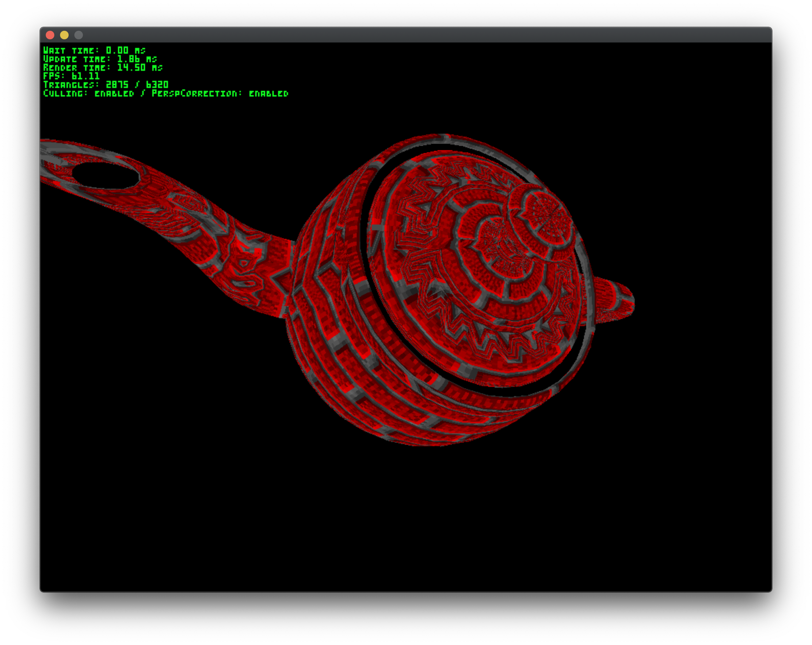Image resolution: width=812 pixels, height=645 pixels.
Task: Click the Culling enabled status text
Action: tap(89, 93)
